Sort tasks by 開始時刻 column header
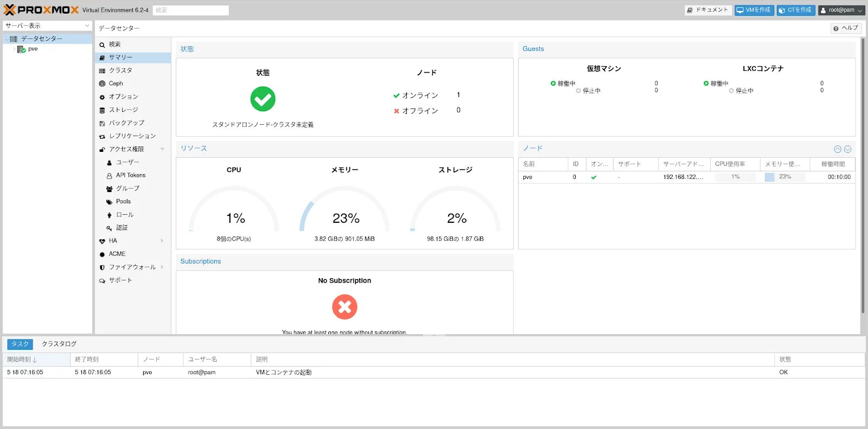This screenshot has width=868, height=429. pos(36,360)
